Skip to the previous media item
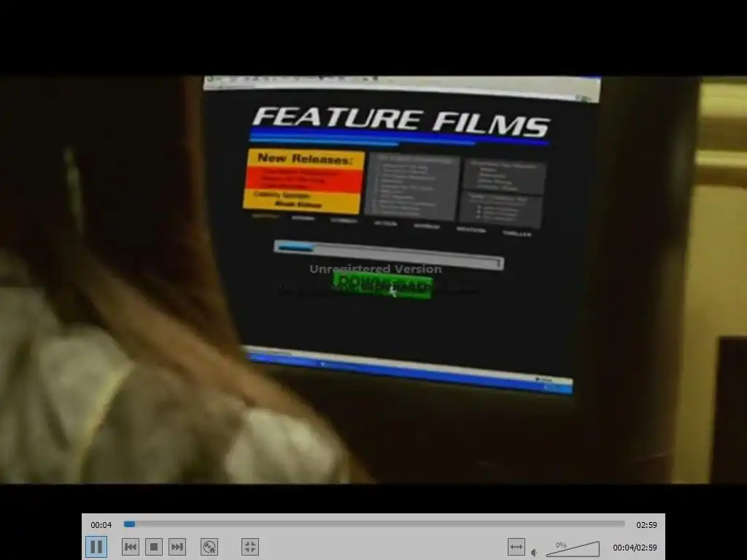The height and width of the screenshot is (560, 747). click(131, 547)
